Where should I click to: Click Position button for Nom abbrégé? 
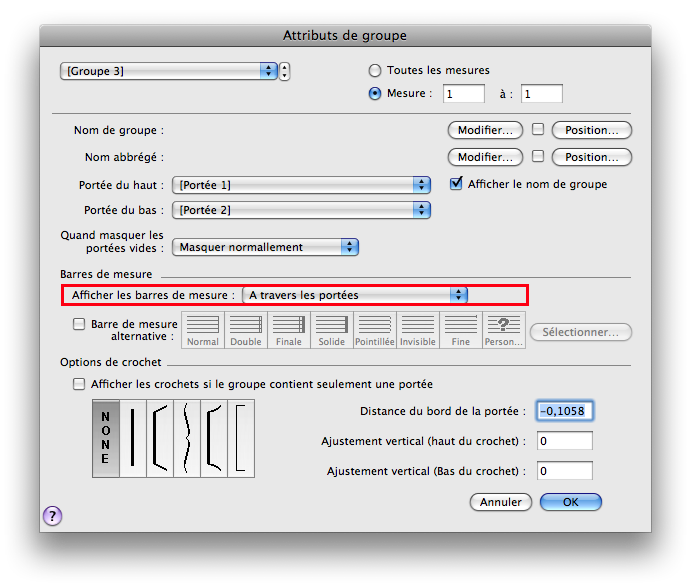591,157
